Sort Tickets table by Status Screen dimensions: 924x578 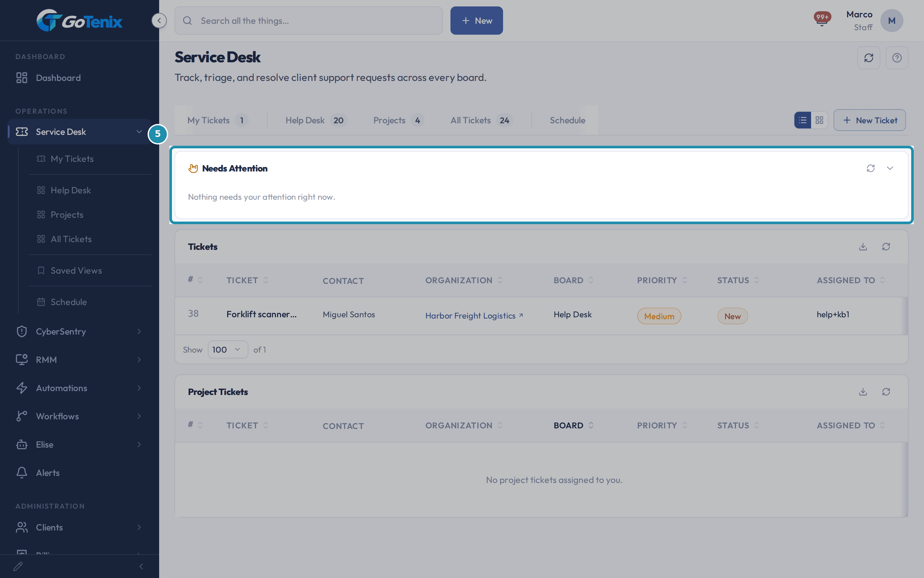[738, 280]
